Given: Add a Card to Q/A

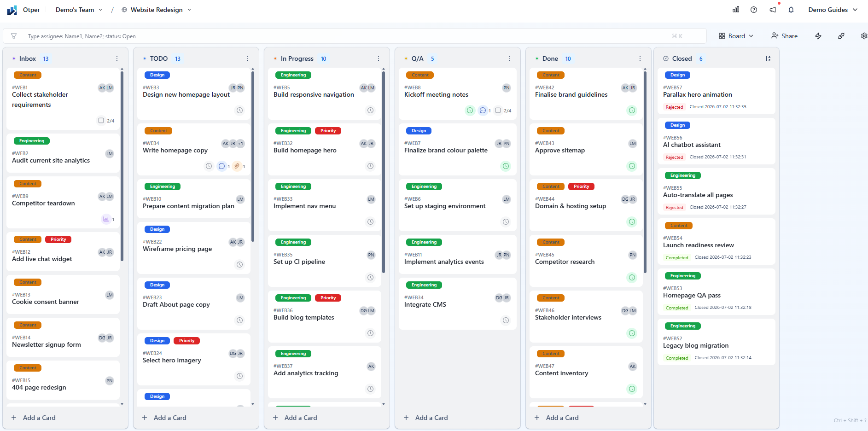Looking at the screenshot, I should 426,418.
